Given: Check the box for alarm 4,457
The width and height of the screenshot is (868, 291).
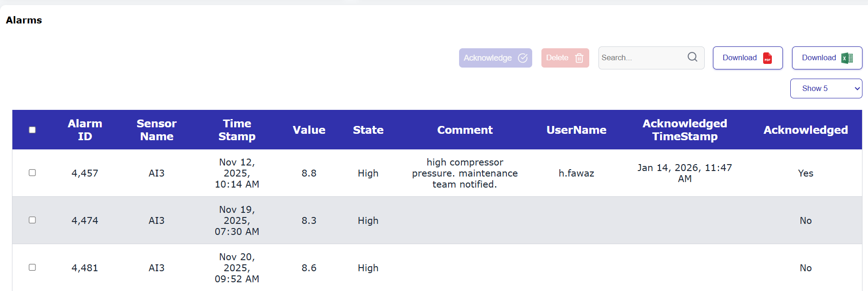Looking at the screenshot, I should [32, 173].
